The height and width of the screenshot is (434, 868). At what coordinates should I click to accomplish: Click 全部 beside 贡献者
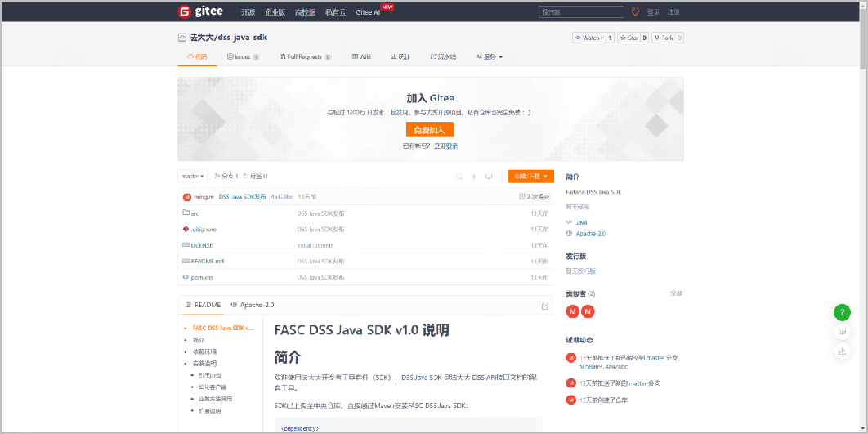pos(677,293)
